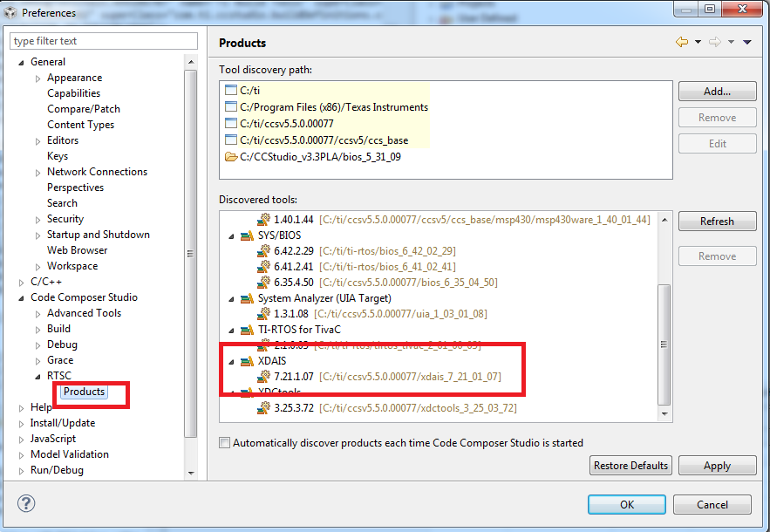Open the Products view menu triangle

[x=747, y=42]
